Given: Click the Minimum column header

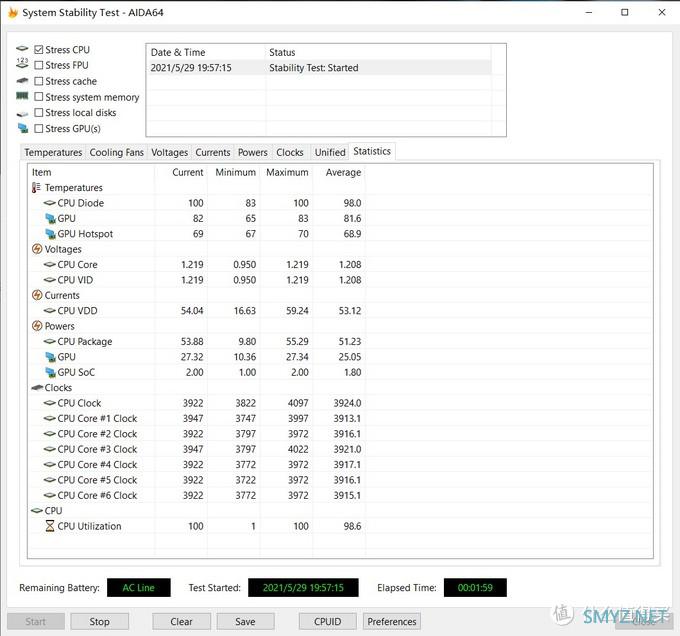Looking at the screenshot, I should tap(234, 172).
